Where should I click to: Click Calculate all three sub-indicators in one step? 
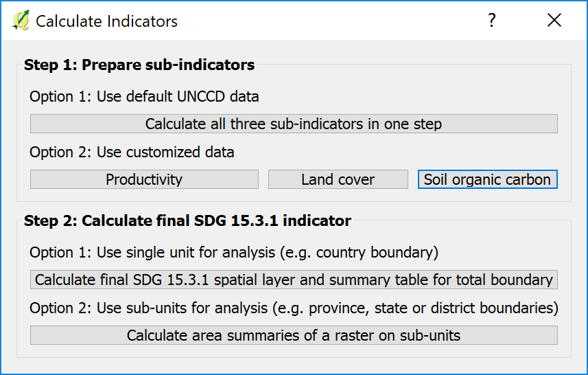[x=294, y=124]
